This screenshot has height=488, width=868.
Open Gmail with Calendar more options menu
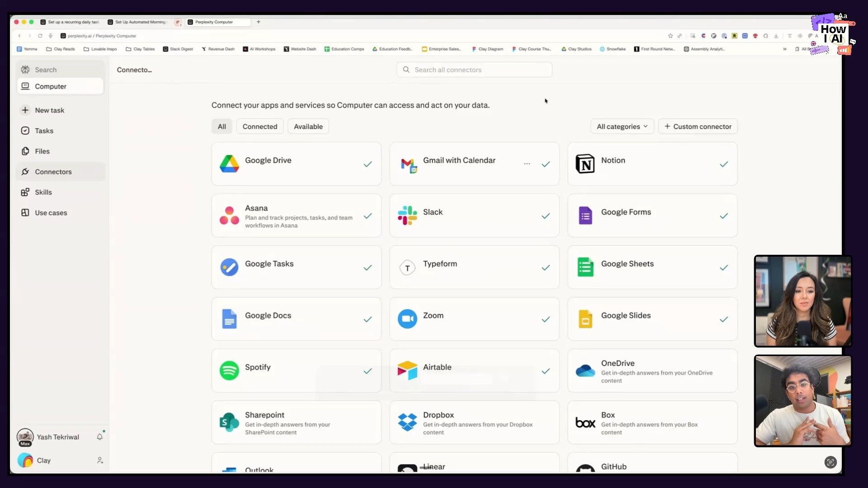click(x=527, y=164)
